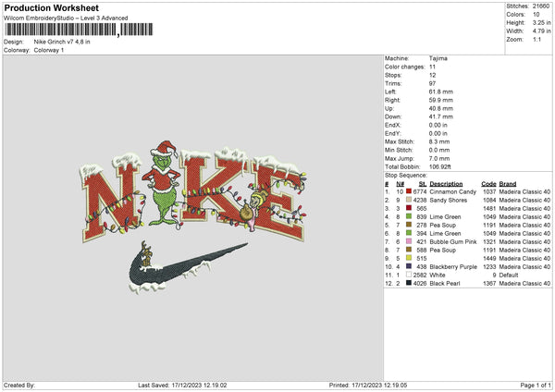Click 'Wilcom EmbroideryStudio – Level 3 Advanced' text

coord(66,18)
